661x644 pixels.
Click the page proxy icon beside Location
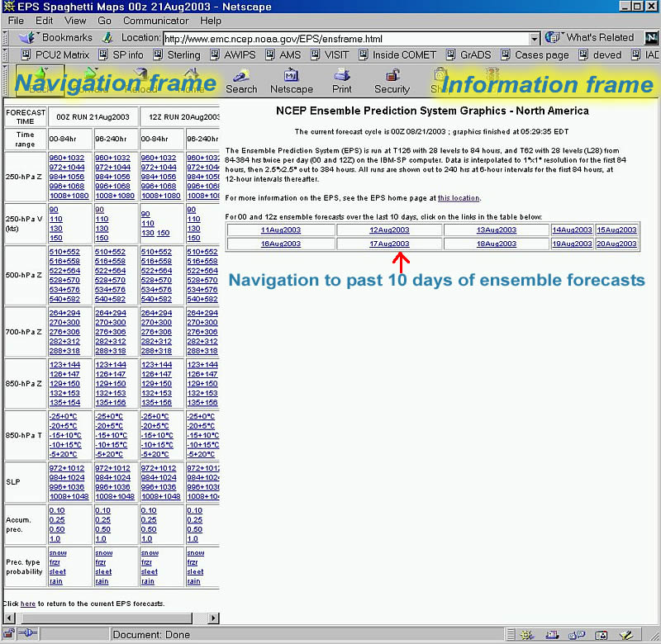tap(107, 38)
